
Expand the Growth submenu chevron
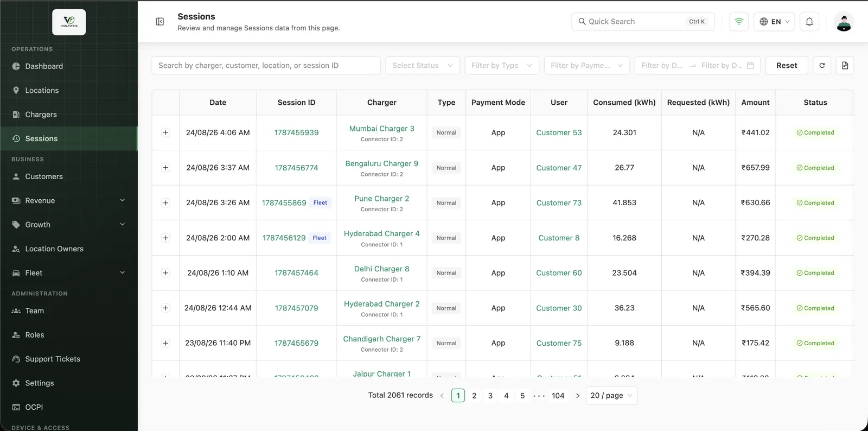coord(122,225)
